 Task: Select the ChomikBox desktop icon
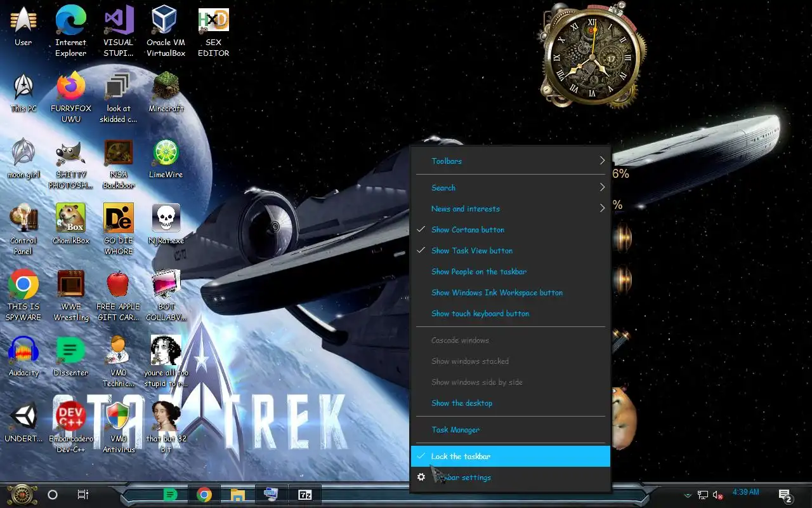(x=70, y=225)
